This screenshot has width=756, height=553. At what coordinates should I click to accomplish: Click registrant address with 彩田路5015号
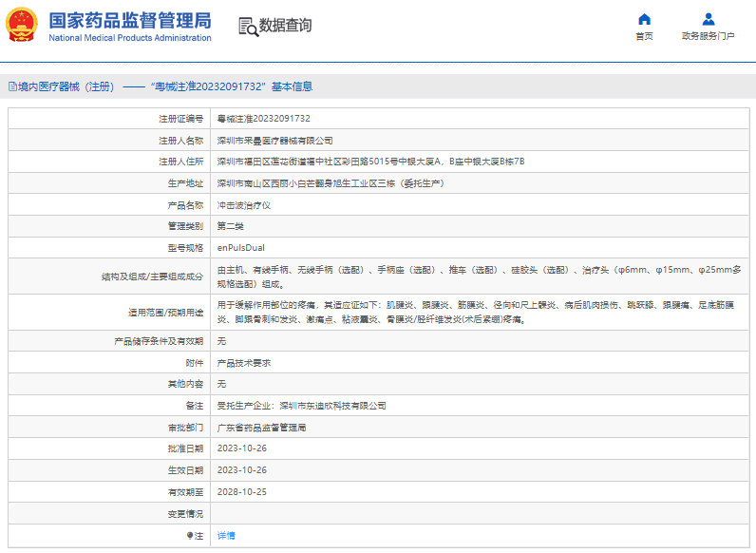coord(370,162)
